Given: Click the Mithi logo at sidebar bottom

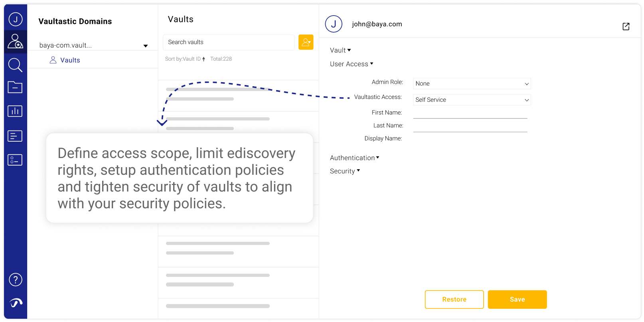Looking at the screenshot, I should click(x=15, y=303).
